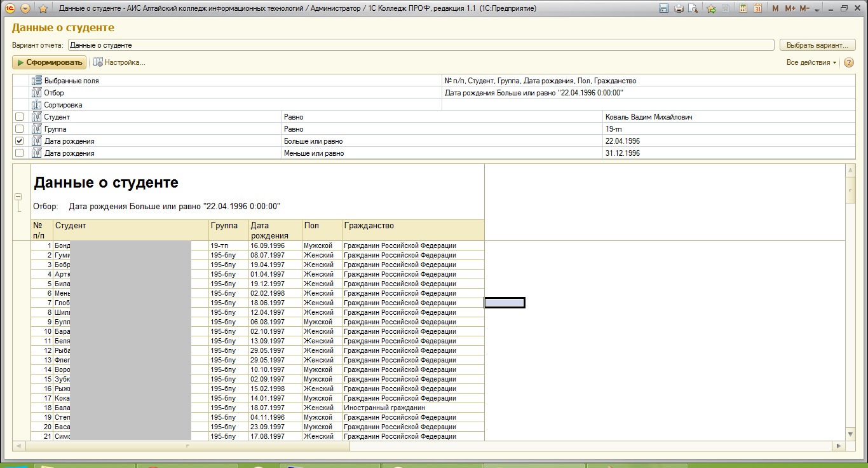The image size is (868, 468).
Task: Print the report using the printer icon
Action: click(x=679, y=8)
